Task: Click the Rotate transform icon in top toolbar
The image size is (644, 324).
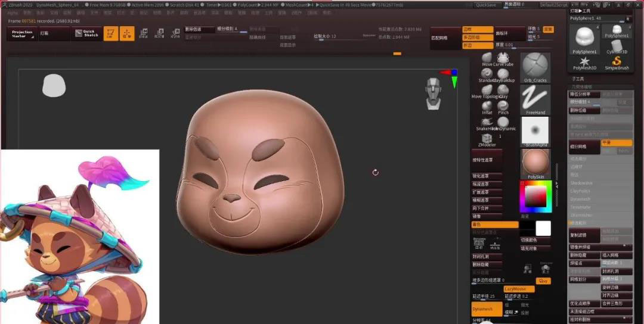Action: click(x=175, y=33)
